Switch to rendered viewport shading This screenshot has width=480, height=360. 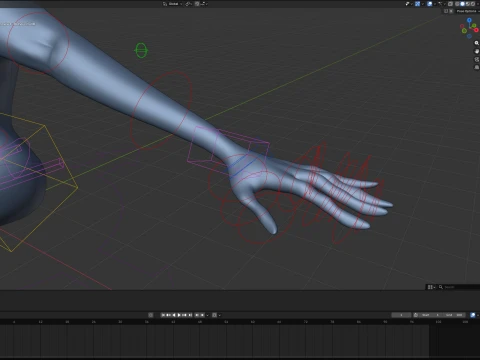(473, 4)
